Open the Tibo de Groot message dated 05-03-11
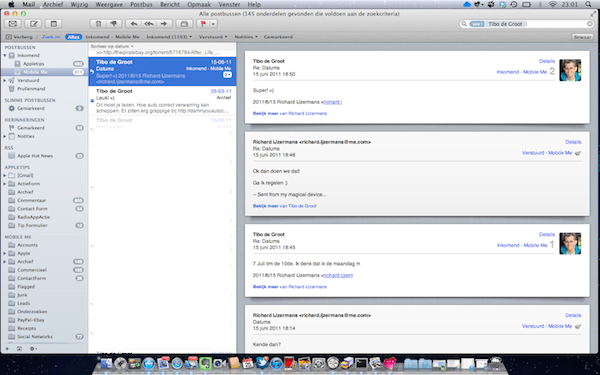This screenshot has width=600, height=375. (162, 101)
